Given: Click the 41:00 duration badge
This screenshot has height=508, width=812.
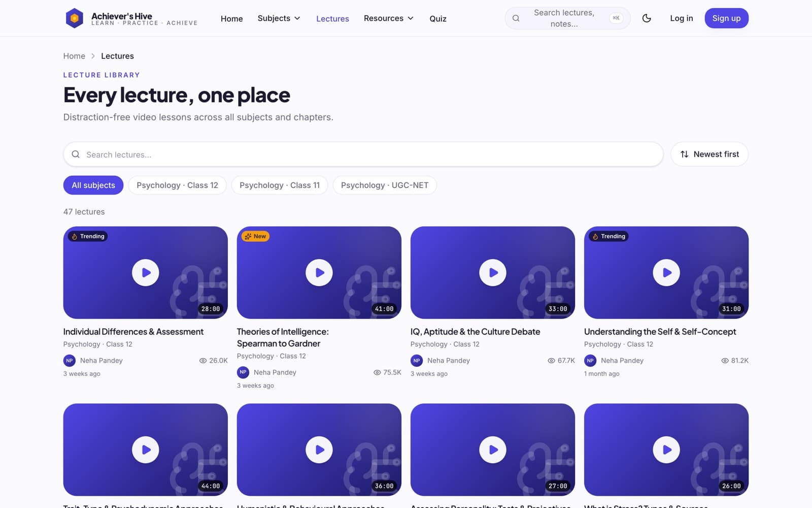Looking at the screenshot, I should [x=384, y=309].
